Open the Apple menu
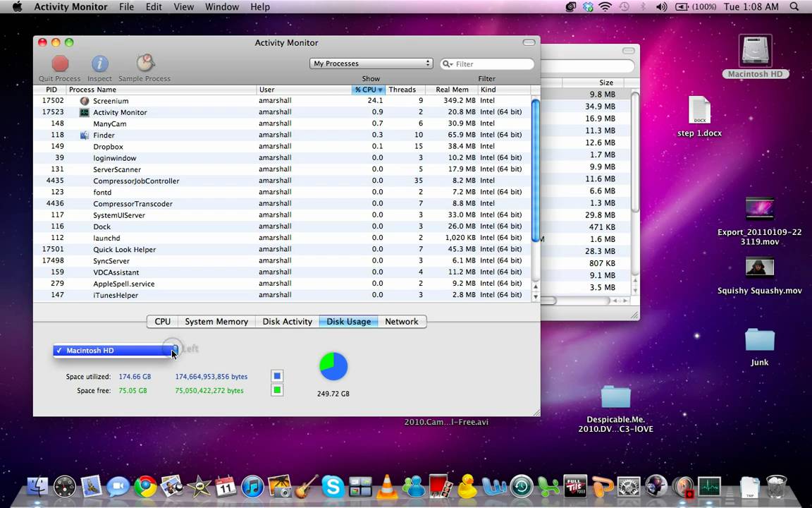 [17, 7]
